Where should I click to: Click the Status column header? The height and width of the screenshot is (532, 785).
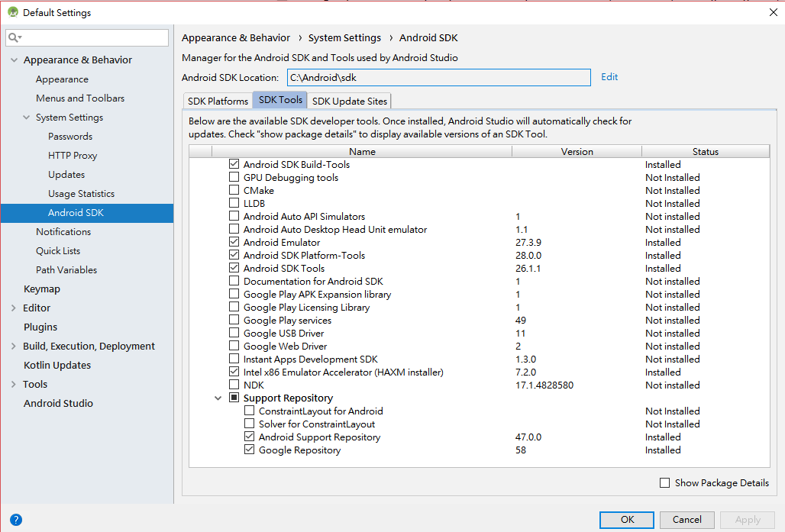pyautogui.click(x=706, y=151)
